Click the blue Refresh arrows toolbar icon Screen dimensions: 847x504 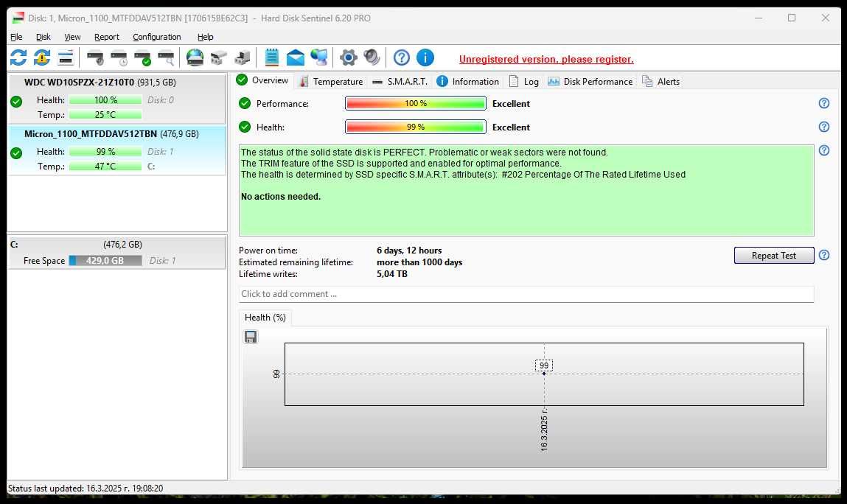point(18,57)
